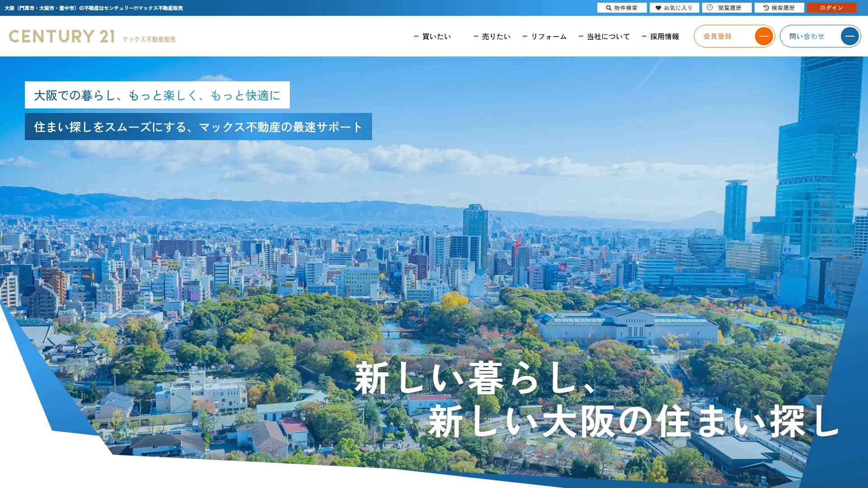Click the blue circle icon in 問い合わせ
Screen dimensions: 868x488
click(x=850, y=36)
